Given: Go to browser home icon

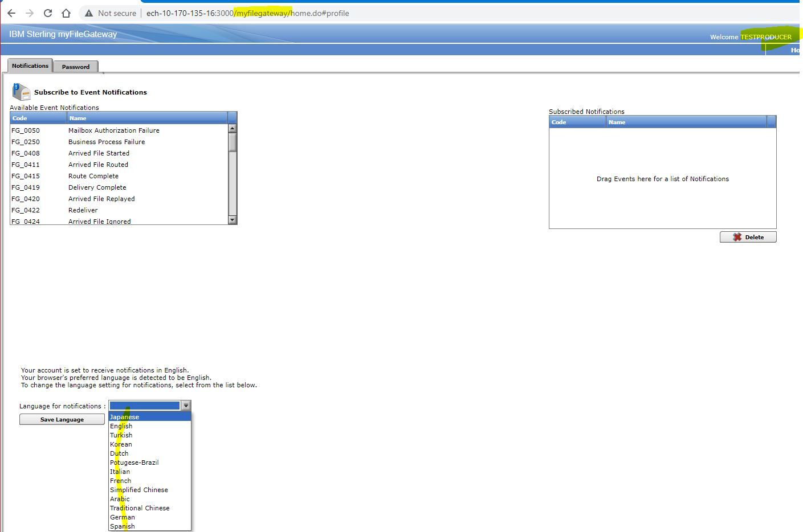Looking at the screenshot, I should [x=66, y=13].
